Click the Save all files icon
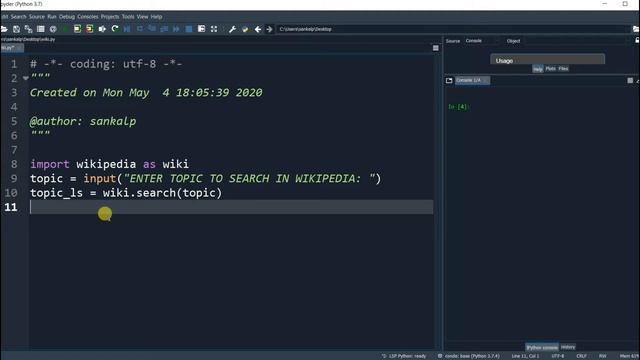This screenshot has width=640, height=360. tap(28, 29)
